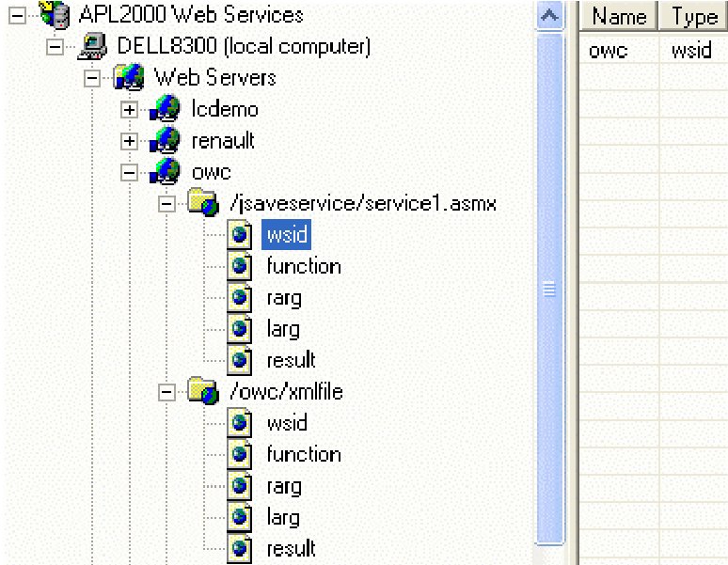This screenshot has width=728, height=565.
Task: Select larg label under /jsaveservice/service1.asmx
Action: (283, 330)
